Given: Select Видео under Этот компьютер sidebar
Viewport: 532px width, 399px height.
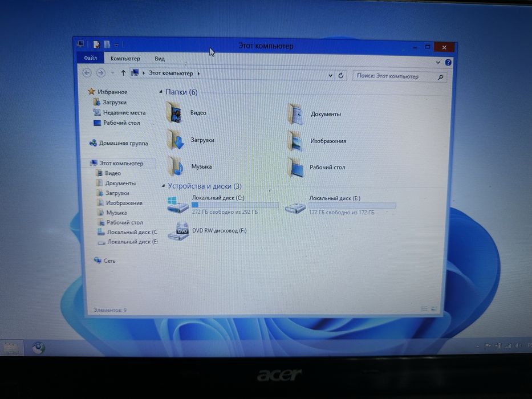Looking at the screenshot, I should tap(108, 173).
